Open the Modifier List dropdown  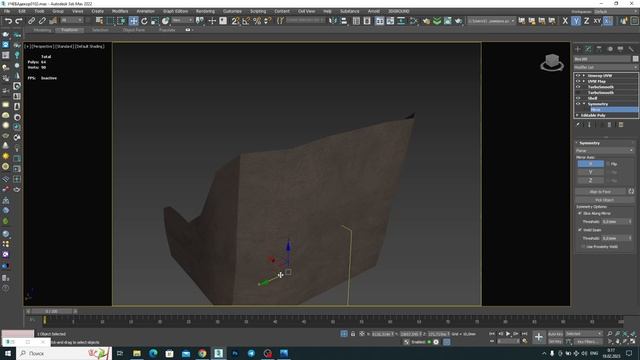click(x=605, y=67)
